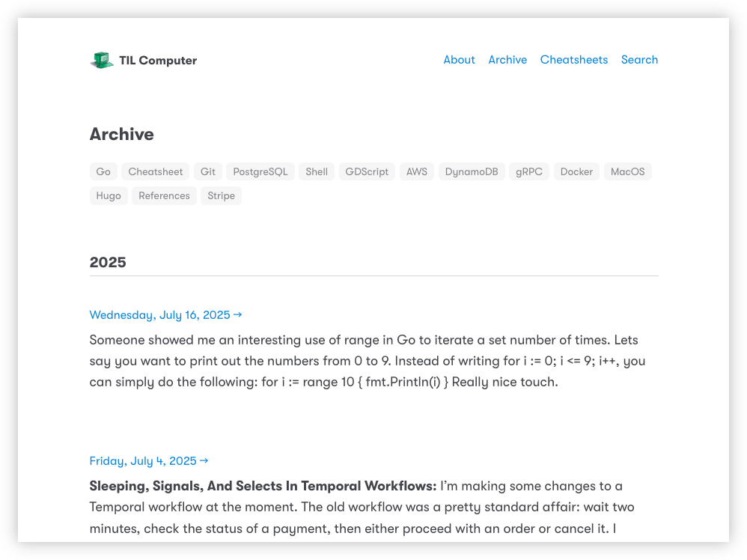Click the Docker tag
The image size is (747, 560).
(576, 171)
